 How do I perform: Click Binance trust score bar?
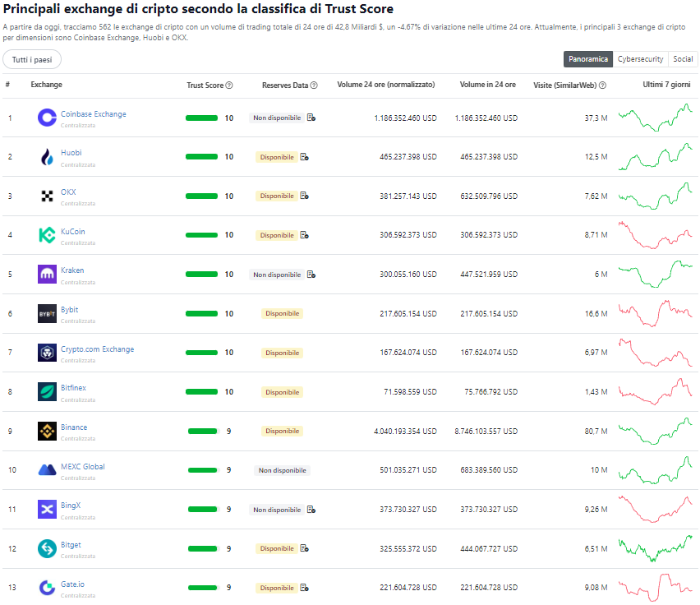click(203, 431)
